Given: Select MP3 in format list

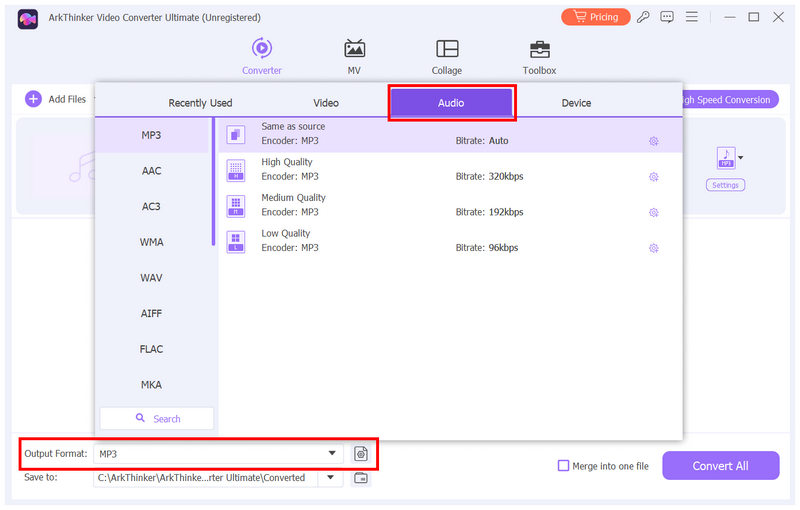Looking at the screenshot, I should (152, 135).
